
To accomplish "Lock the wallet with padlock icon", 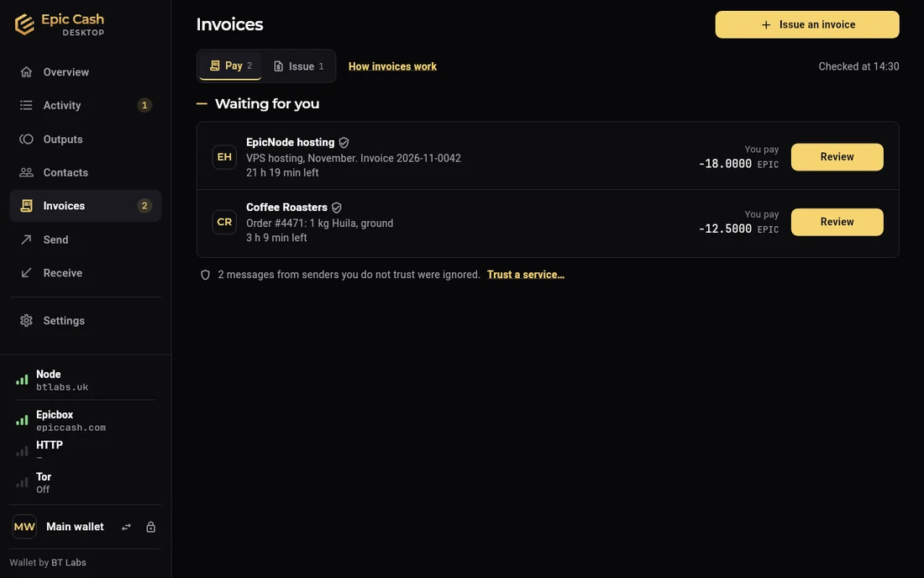I will tap(151, 528).
